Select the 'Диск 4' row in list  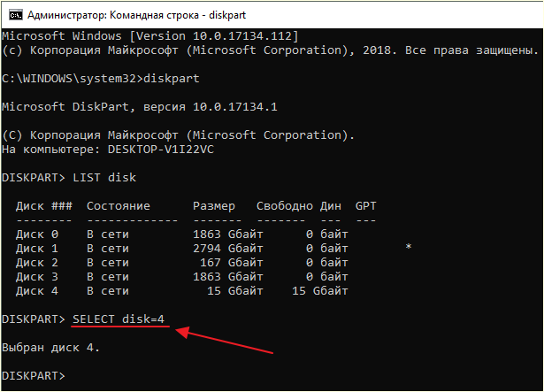coord(182,291)
